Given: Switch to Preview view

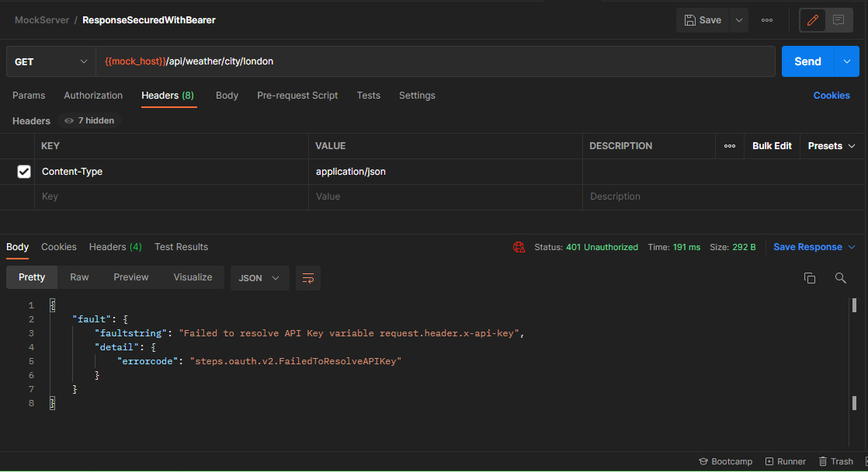Looking at the screenshot, I should (130, 277).
